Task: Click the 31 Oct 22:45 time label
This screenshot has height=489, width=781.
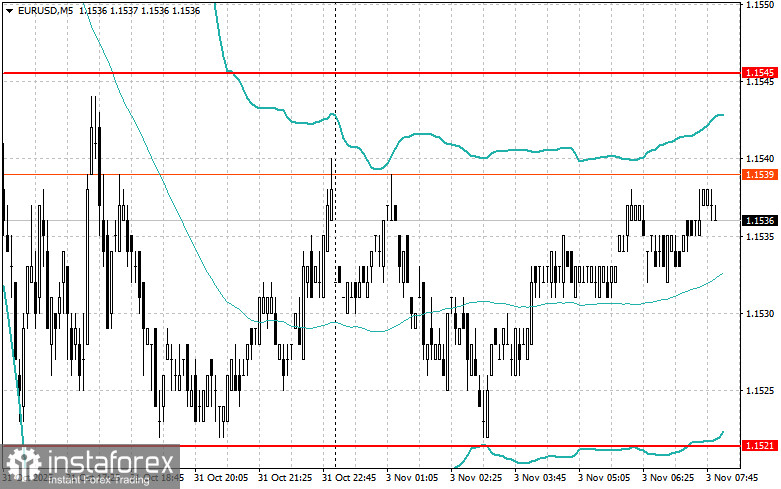Action: (x=349, y=478)
